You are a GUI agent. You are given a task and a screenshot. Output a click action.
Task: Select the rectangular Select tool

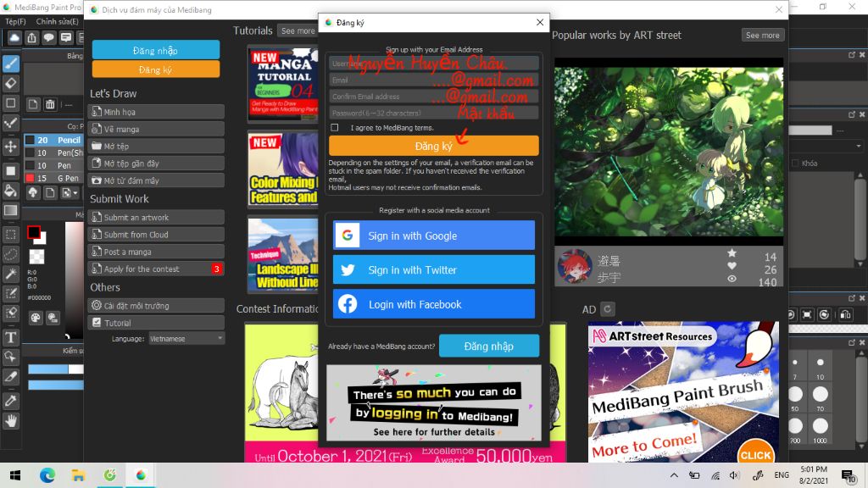[x=10, y=234]
